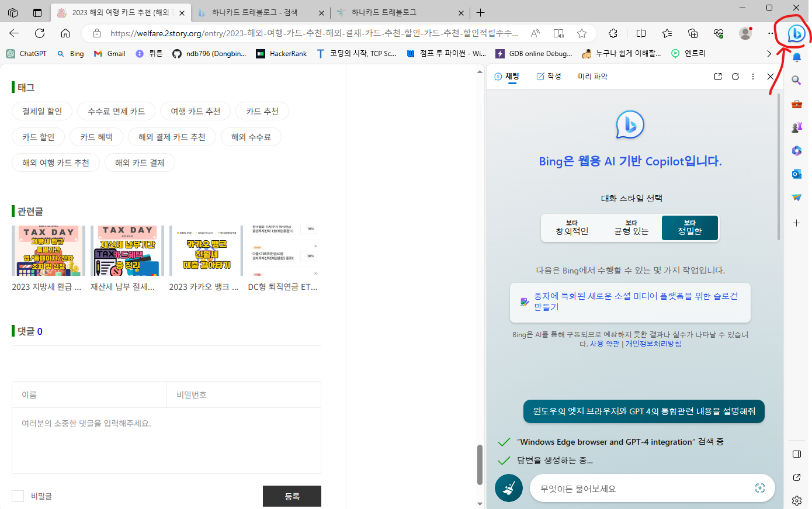
Task: Select the 보다 창의적인 conversation style
Action: [572, 226]
